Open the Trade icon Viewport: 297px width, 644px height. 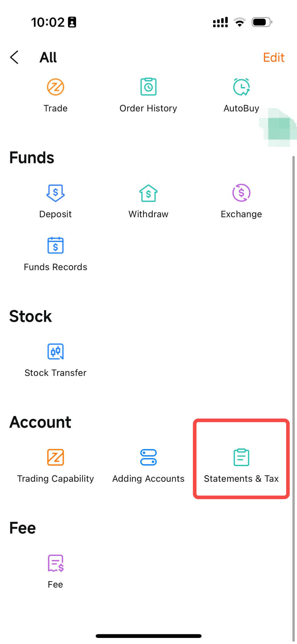click(55, 87)
